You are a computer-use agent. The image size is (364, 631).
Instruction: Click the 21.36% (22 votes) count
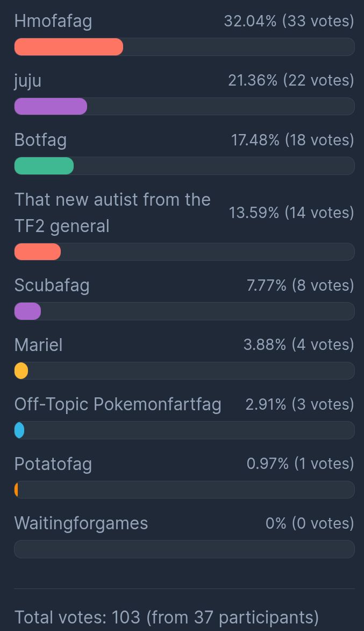tap(291, 80)
